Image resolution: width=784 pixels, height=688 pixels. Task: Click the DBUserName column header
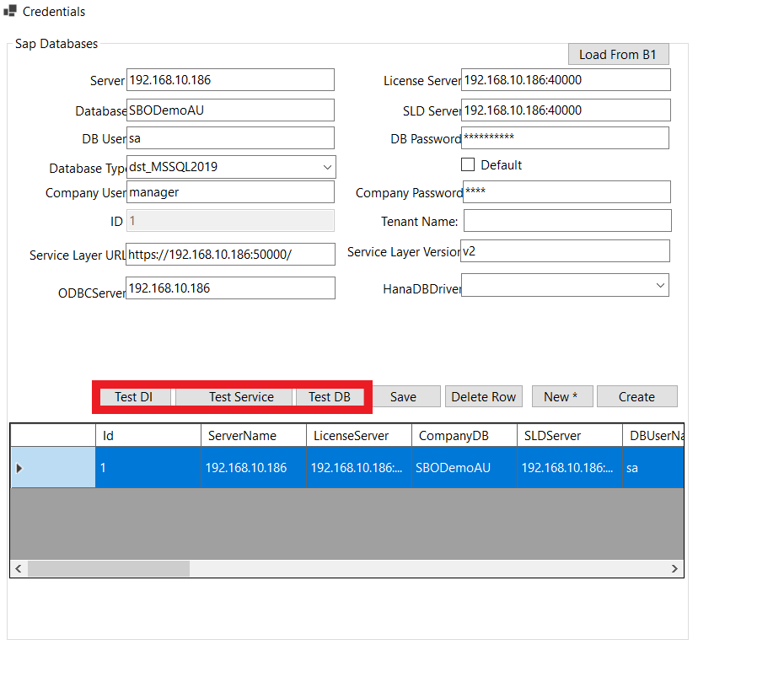pos(653,436)
